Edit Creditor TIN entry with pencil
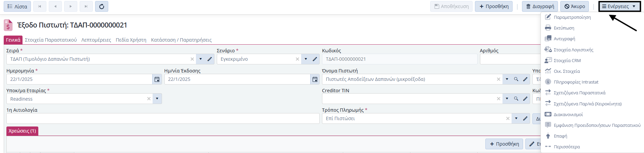Screen dimensions: 644x153 (x=525, y=99)
